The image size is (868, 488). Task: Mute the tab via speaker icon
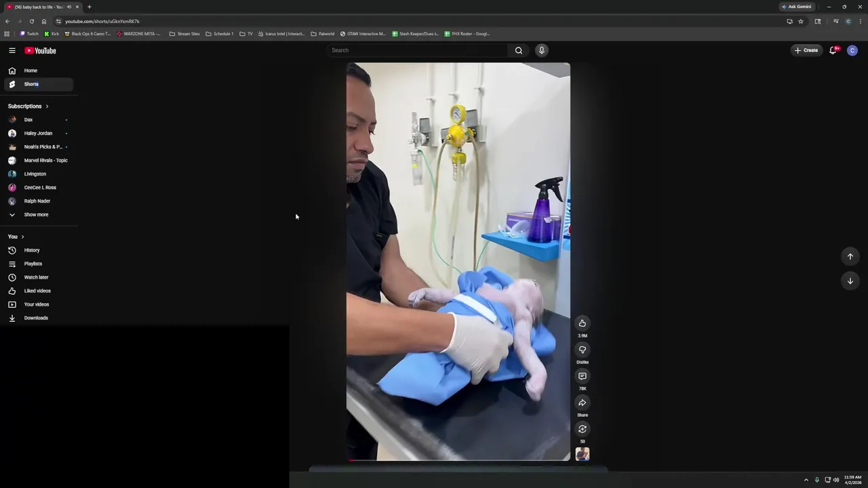(x=68, y=7)
